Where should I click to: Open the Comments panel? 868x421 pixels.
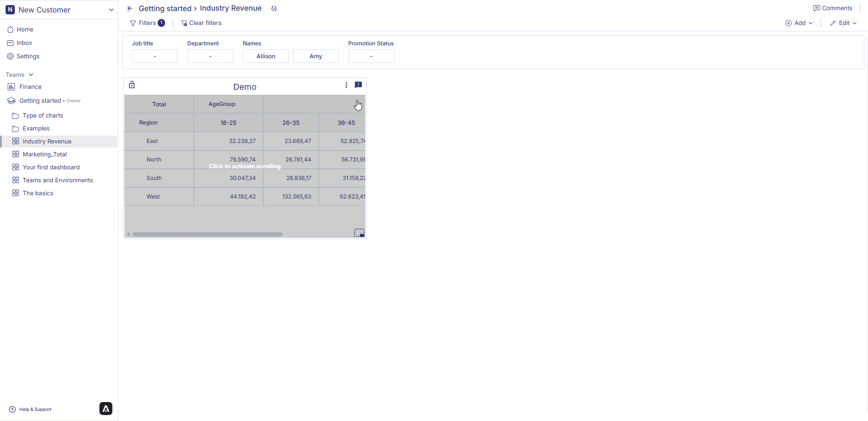click(832, 8)
